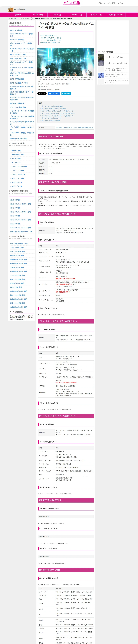Open the 妖怪ウォッチコラボ tab
Image resolution: width=138 pixels, height=644 pixels.
click(116, 15)
